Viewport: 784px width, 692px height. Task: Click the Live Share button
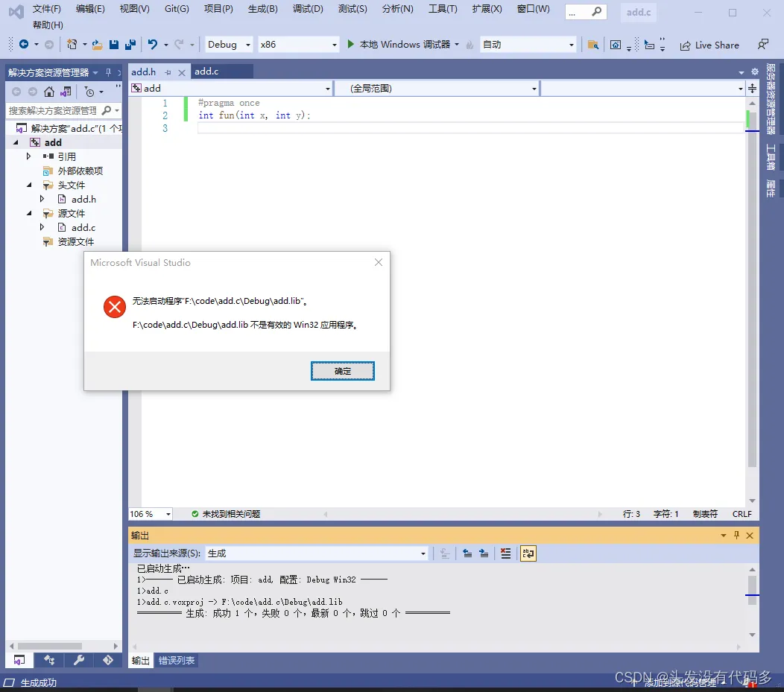pos(709,45)
